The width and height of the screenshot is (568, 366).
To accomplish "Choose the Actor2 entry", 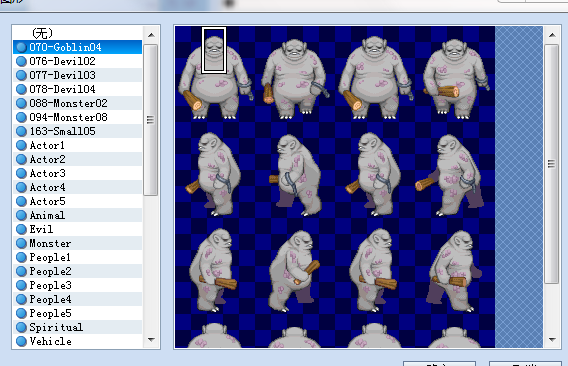I will point(78,159).
